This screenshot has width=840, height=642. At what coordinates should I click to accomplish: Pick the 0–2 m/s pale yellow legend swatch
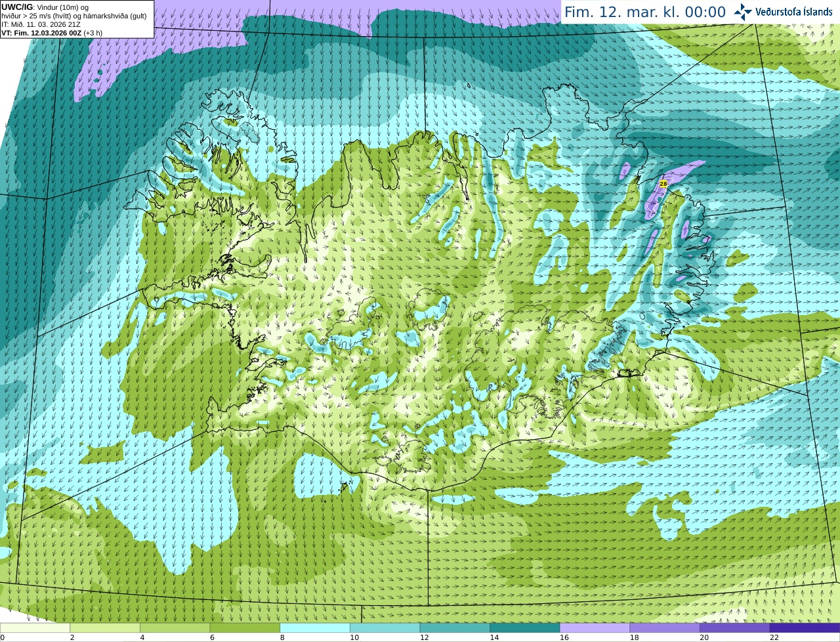point(35,628)
